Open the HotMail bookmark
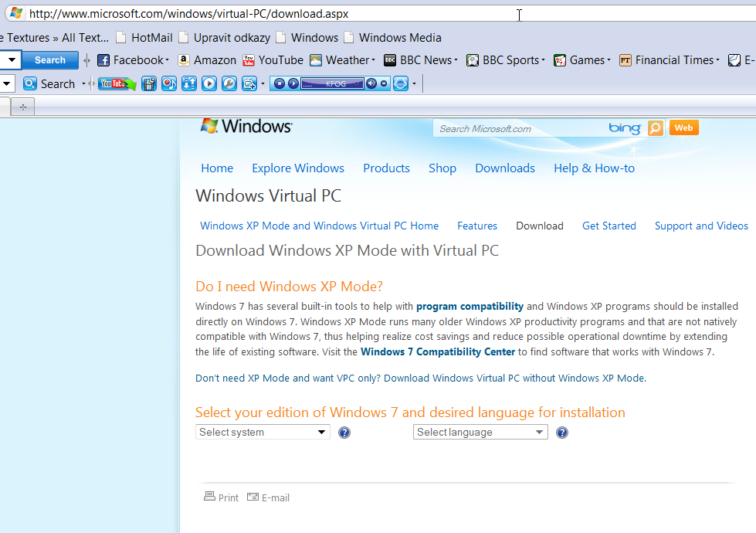 pyautogui.click(x=144, y=38)
